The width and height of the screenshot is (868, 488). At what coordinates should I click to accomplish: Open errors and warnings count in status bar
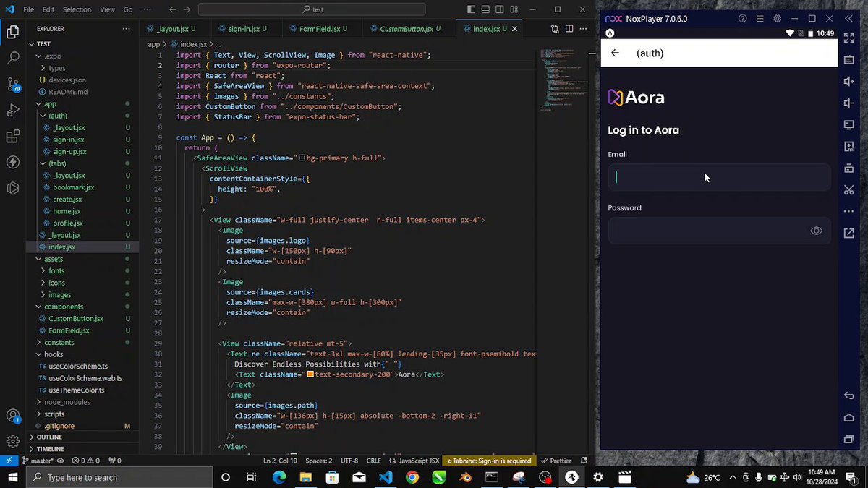point(85,461)
